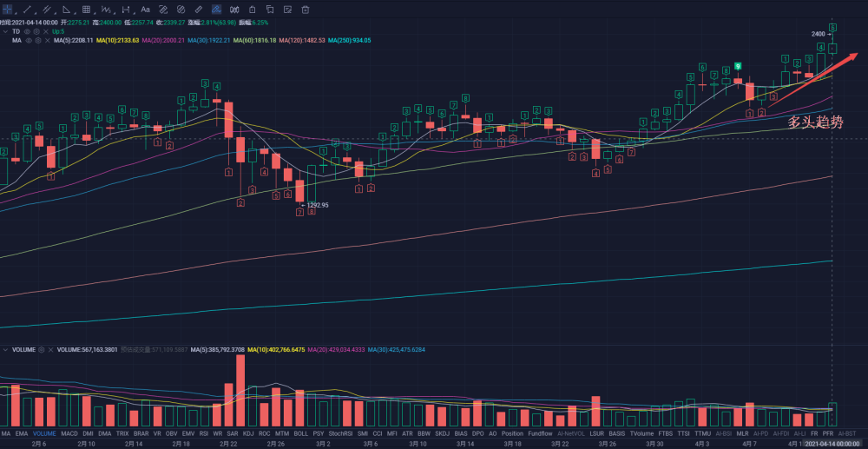Open the Fundflow indicator tab

coord(540,433)
